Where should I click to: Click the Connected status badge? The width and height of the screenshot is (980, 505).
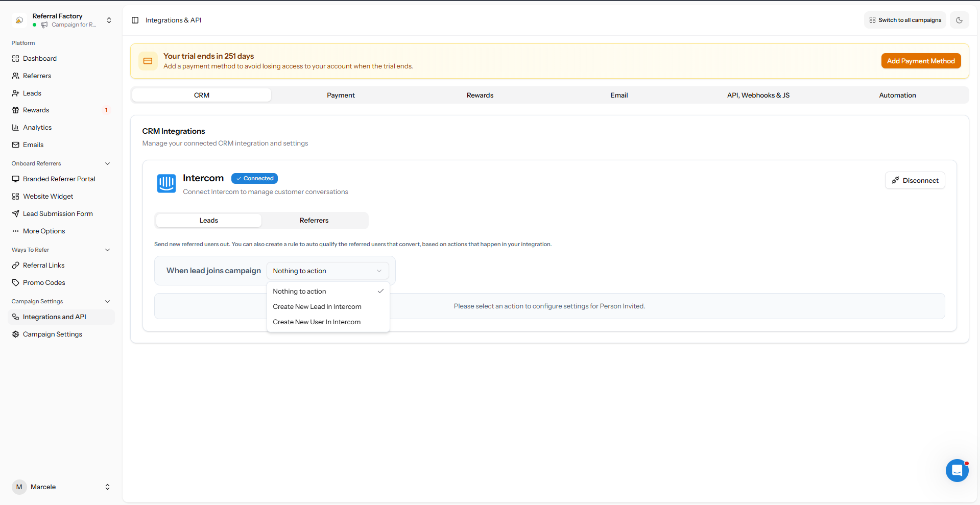click(254, 179)
